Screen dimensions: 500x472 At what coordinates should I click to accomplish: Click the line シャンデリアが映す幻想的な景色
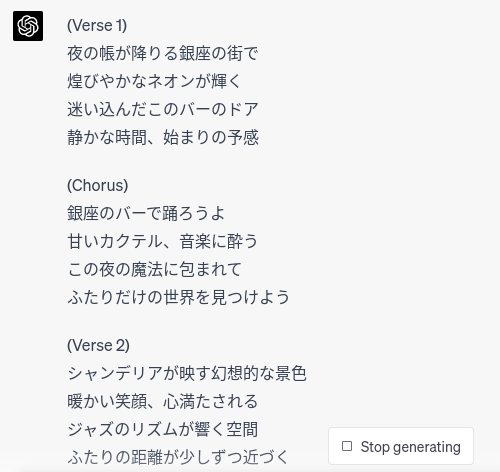click(x=187, y=373)
